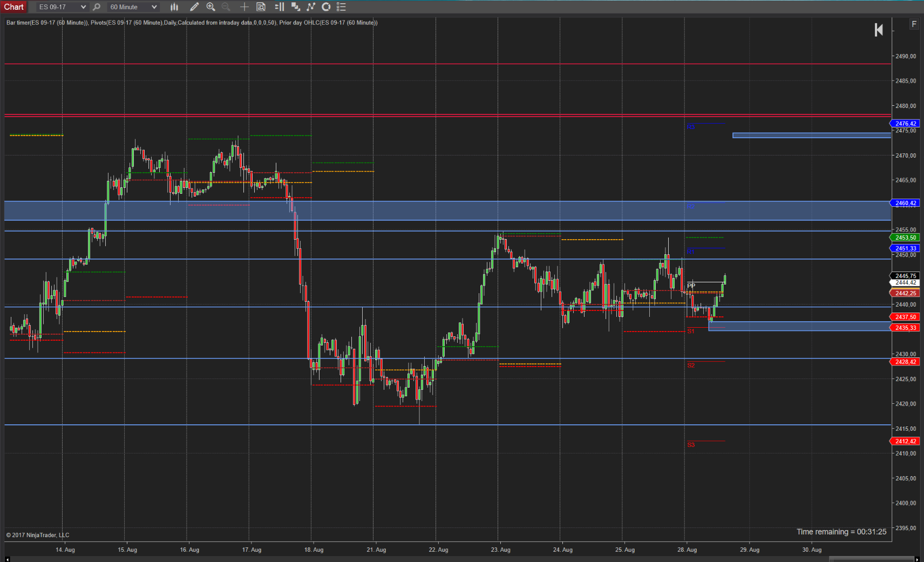Click the 21. Aug date label
Viewport: 924px width, 562px height.
point(376,550)
